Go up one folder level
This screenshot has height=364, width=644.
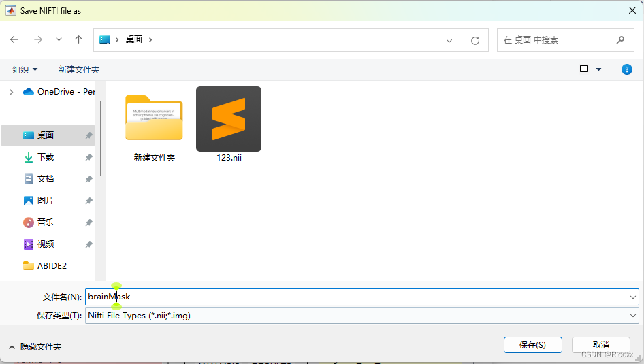[78, 39]
